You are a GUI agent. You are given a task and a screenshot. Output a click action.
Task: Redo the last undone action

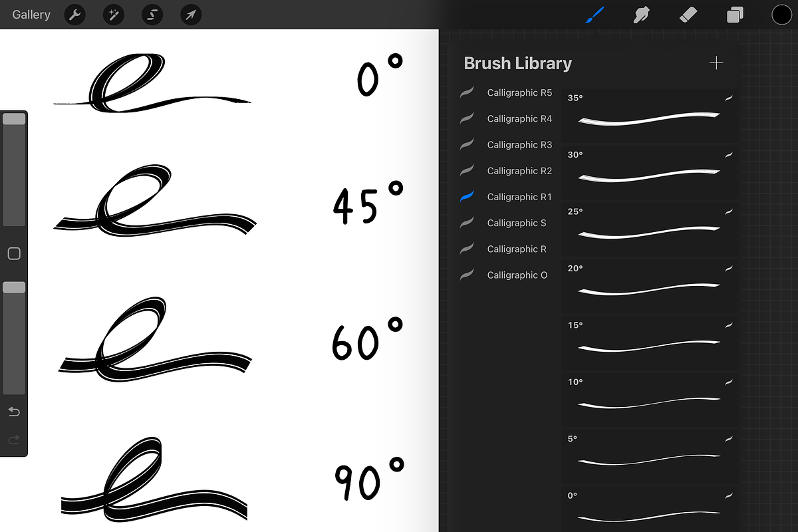pos(14,440)
